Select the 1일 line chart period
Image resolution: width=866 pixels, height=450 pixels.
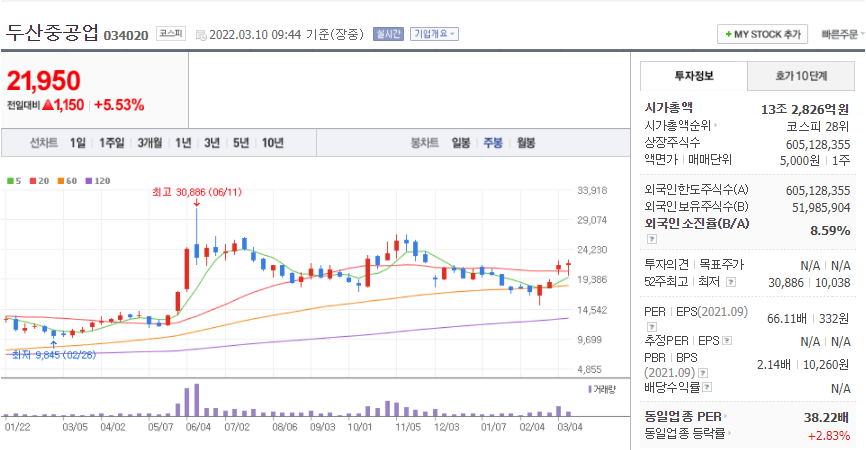[x=77, y=143]
